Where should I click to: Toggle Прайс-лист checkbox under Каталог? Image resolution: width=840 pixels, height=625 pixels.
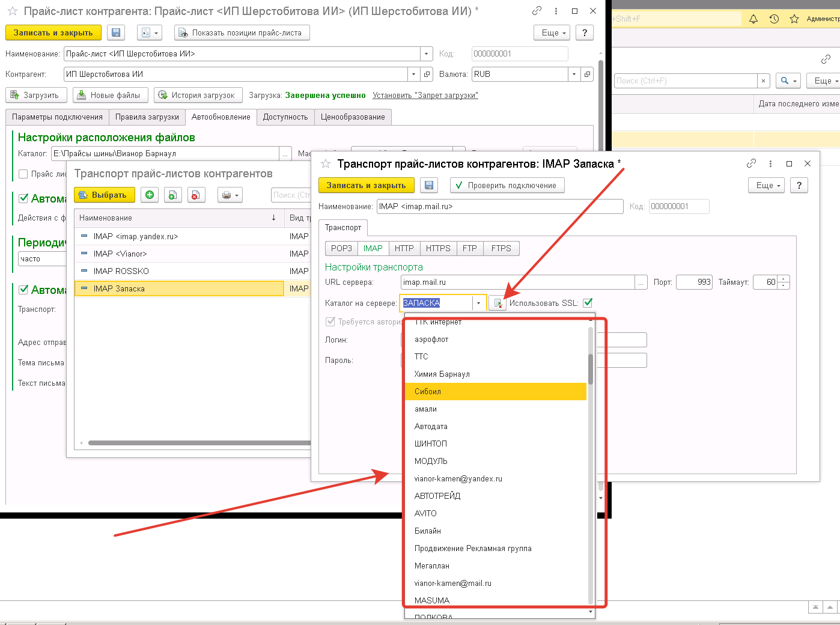coord(23,174)
